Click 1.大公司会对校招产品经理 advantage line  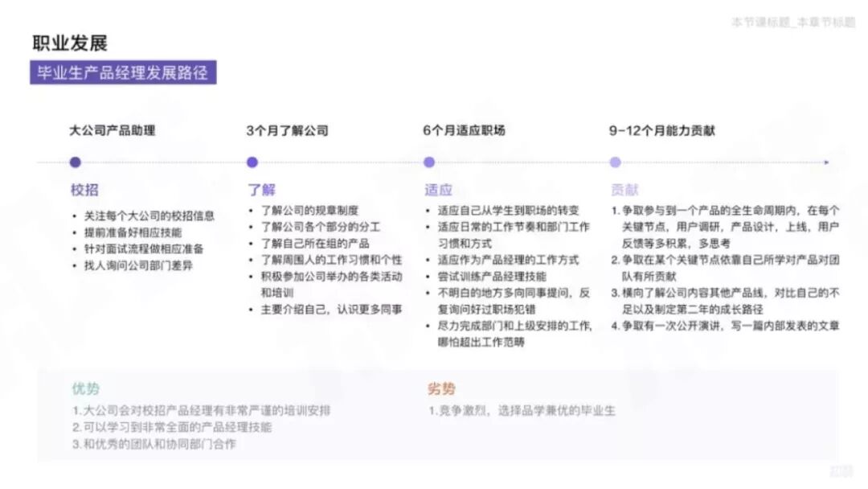pyautogui.click(x=202, y=411)
